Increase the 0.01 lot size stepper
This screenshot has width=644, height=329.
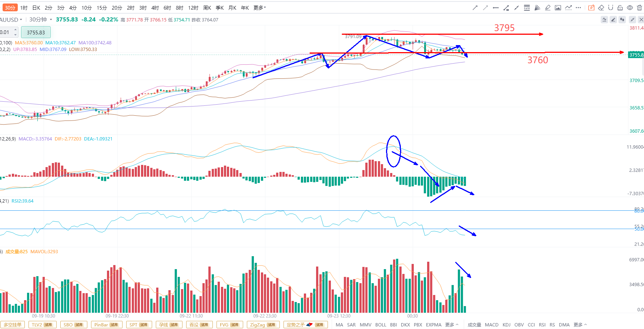tap(15, 30)
